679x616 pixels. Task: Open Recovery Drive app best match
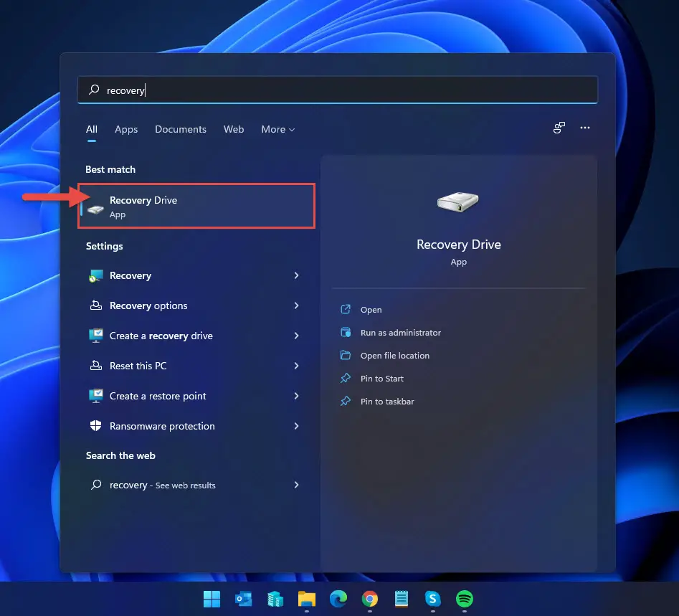pos(196,206)
